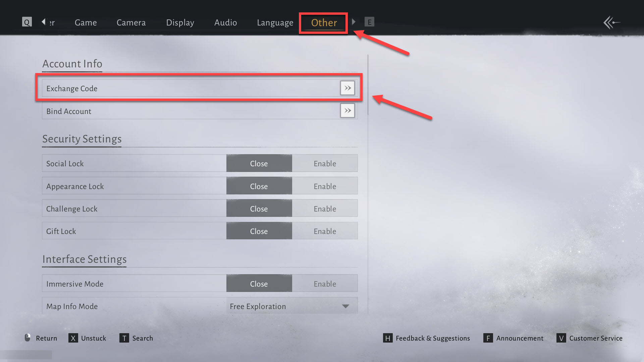Expand the Bind Account option arrow
The width and height of the screenshot is (644, 362).
[x=347, y=111]
